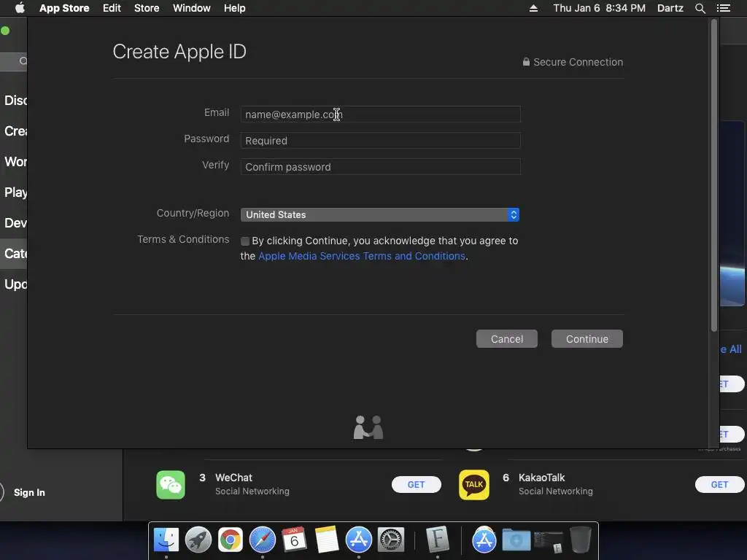
Task: Click the Secure Connection lock icon
Action: [526, 62]
